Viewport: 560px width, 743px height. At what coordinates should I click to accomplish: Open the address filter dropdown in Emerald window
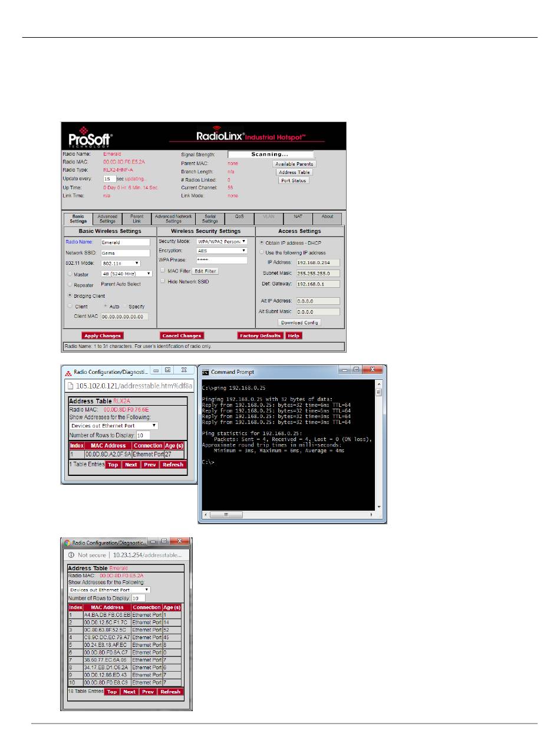(109, 589)
